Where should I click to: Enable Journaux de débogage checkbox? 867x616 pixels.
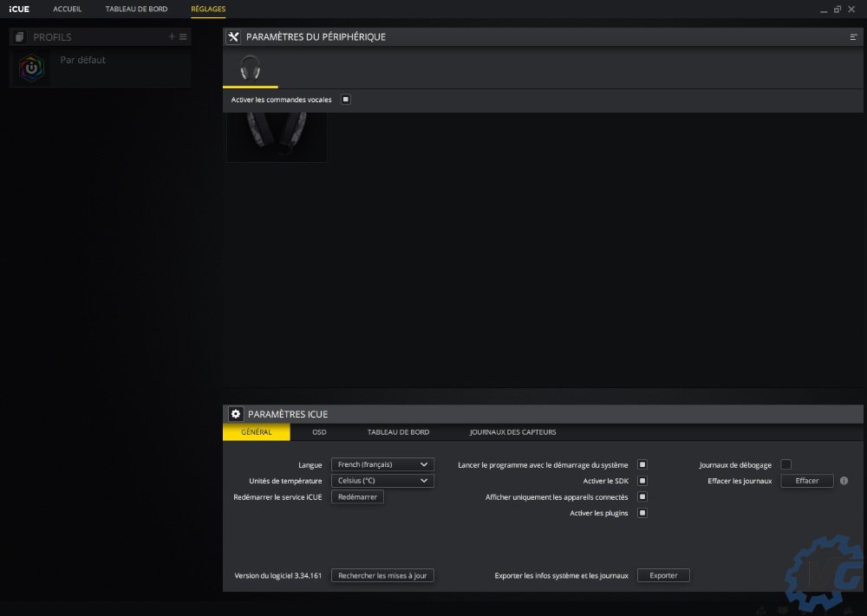[786, 465]
